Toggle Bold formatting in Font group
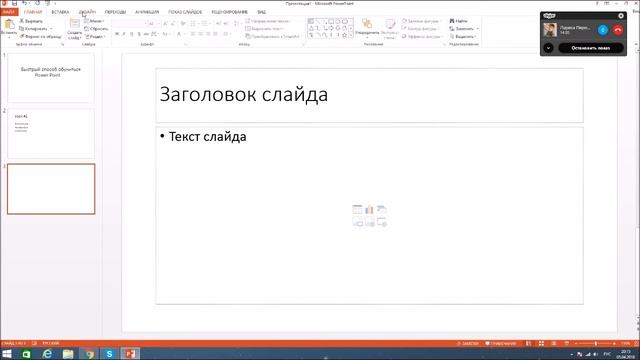Image resolution: width=640 pixels, height=360 pixels. [117, 34]
